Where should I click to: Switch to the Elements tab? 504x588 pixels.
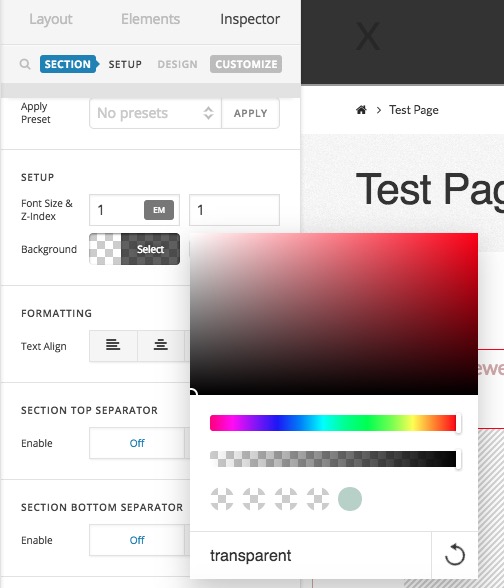click(150, 19)
